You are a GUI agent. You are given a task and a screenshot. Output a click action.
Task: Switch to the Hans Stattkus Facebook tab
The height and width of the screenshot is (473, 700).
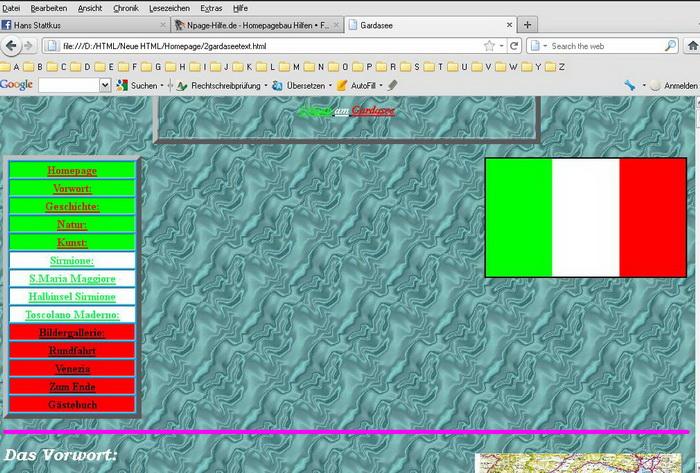(x=80, y=25)
